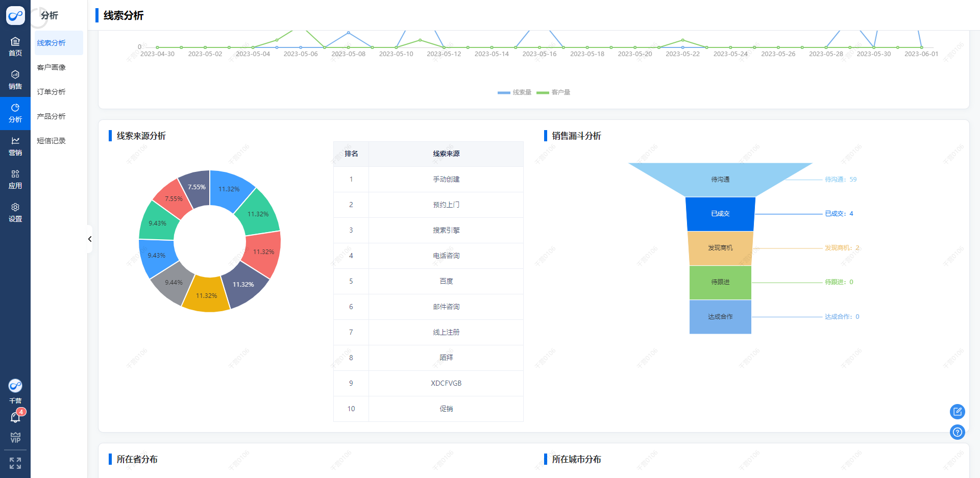Collapse the sub-menu panel with arrow handle
This screenshot has height=478, width=980.
tap(90, 239)
